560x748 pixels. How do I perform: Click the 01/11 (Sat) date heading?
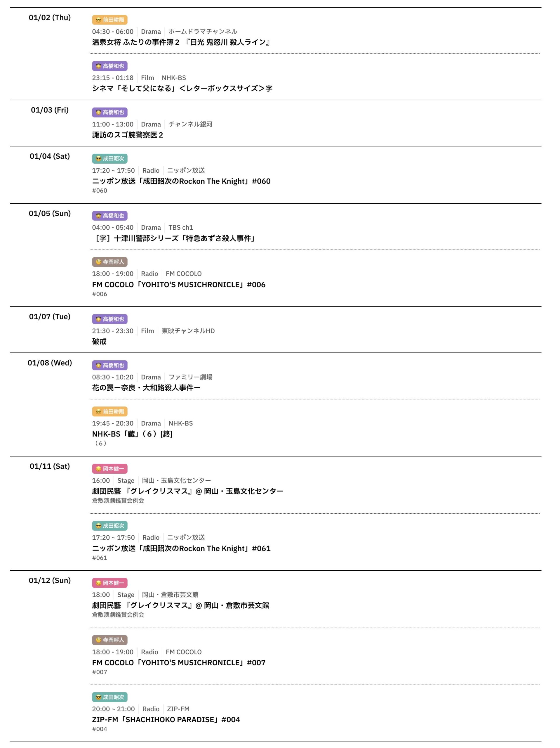click(x=50, y=466)
